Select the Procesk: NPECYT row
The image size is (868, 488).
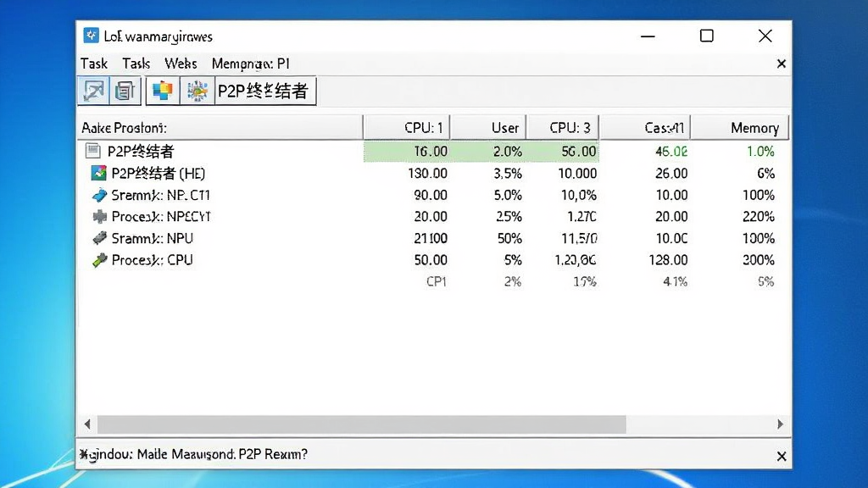[x=433, y=216]
